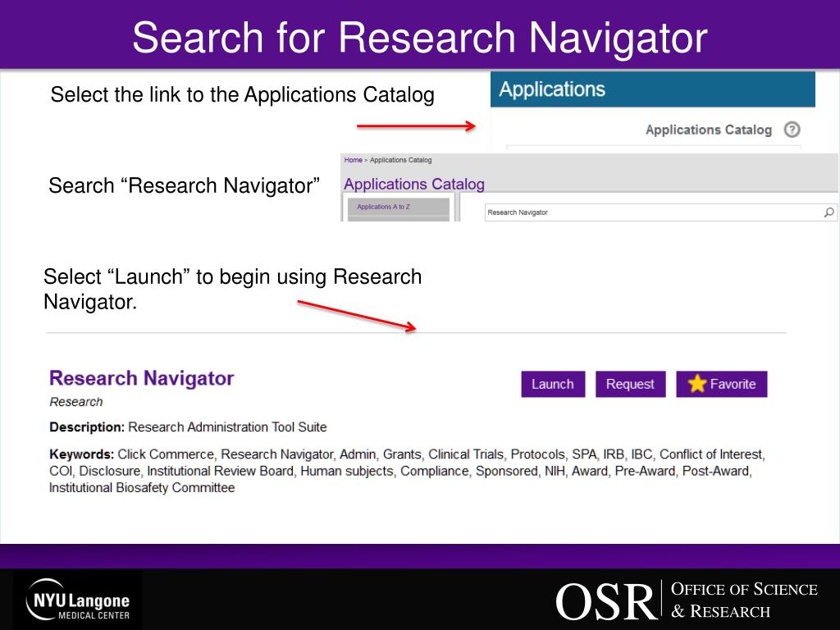Click the Applications panel header
The width and height of the screenshot is (840, 630).
point(652,89)
